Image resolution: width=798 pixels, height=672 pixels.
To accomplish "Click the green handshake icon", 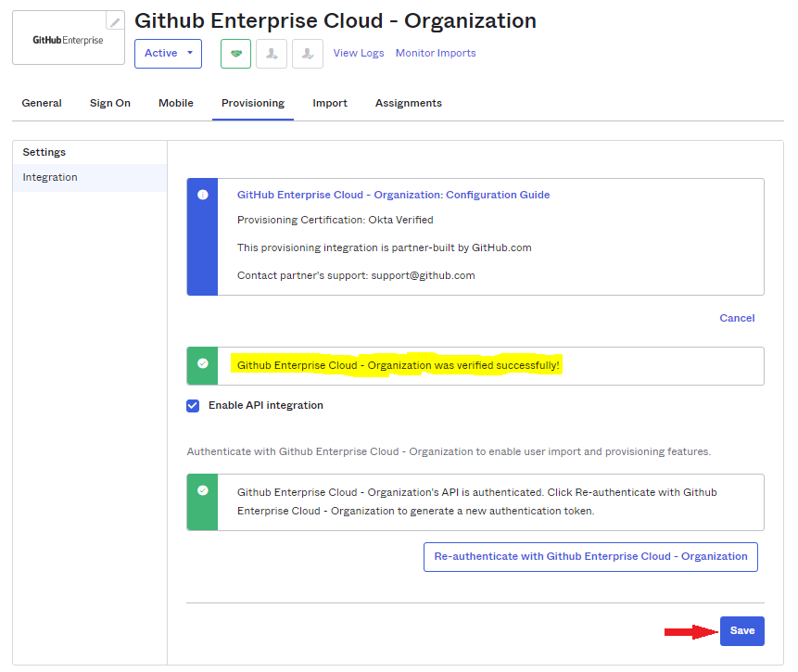I will [x=235, y=54].
